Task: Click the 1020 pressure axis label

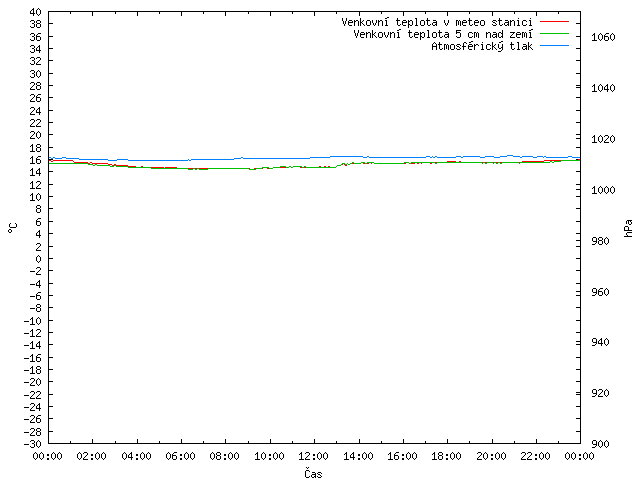Action: click(x=603, y=139)
